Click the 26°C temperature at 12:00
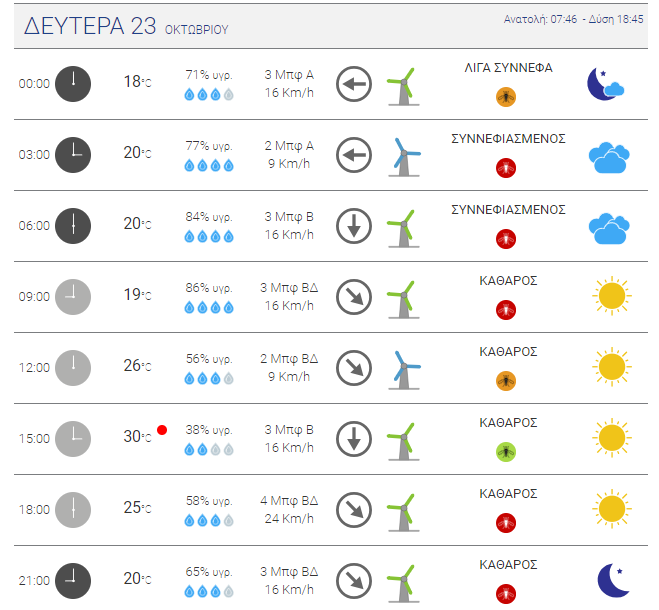 (137, 365)
